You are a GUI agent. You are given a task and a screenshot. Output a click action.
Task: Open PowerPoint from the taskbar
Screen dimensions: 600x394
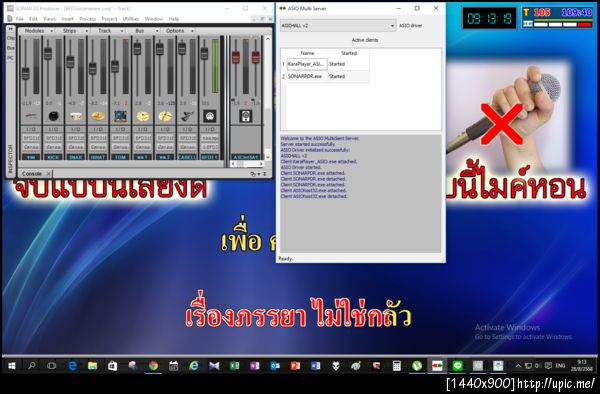[295, 366]
